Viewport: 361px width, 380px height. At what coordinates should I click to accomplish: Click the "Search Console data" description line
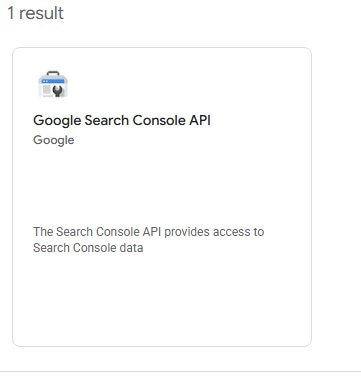pyautogui.click(x=88, y=248)
